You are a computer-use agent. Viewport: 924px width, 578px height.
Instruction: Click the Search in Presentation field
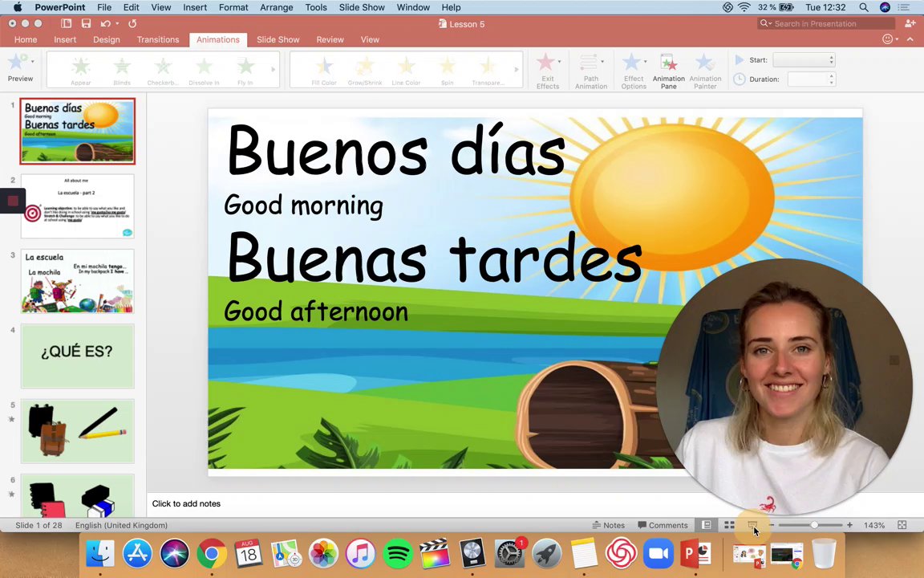(x=826, y=23)
